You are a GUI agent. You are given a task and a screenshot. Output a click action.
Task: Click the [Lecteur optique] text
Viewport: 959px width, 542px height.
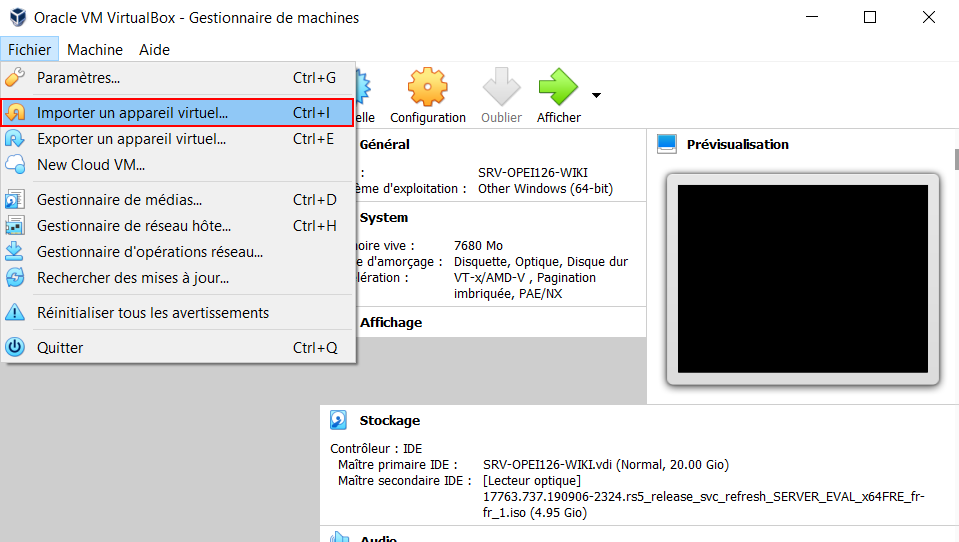531,480
